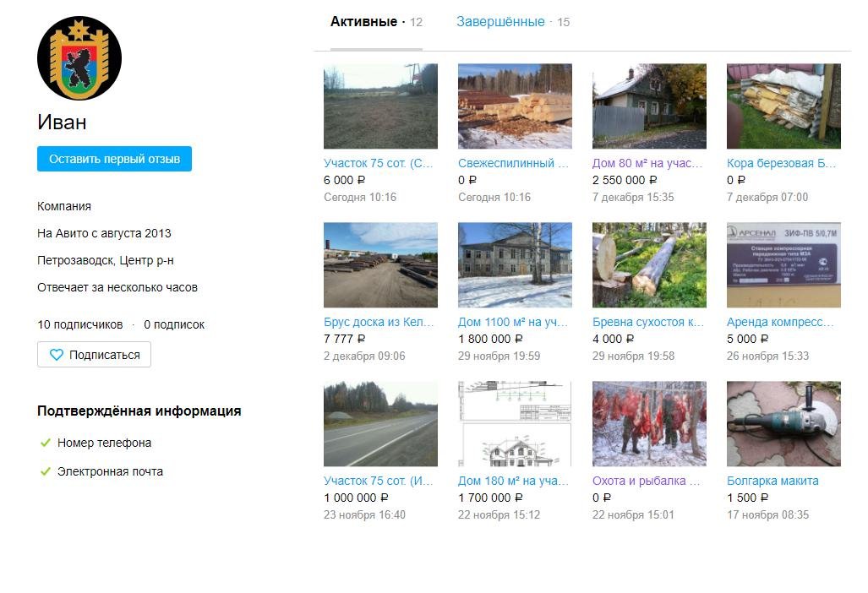The width and height of the screenshot is (868, 593).
Task: Click the hunting photo with hanging carcasses
Action: [649, 423]
